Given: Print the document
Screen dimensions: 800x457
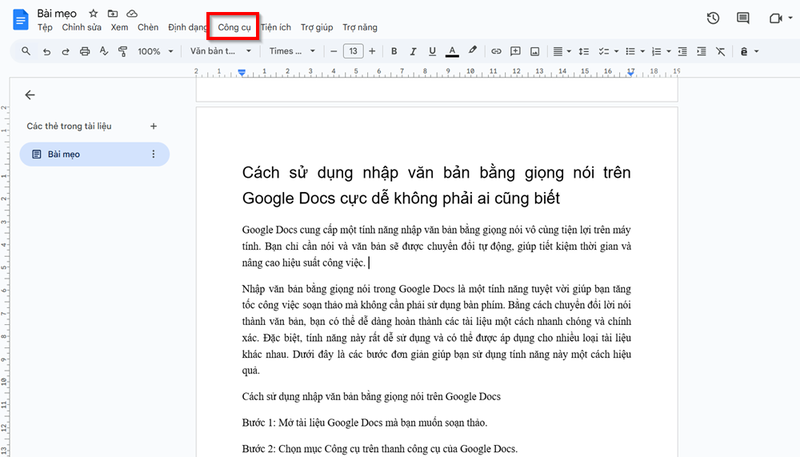Looking at the screenshot, I should [85, 51].
